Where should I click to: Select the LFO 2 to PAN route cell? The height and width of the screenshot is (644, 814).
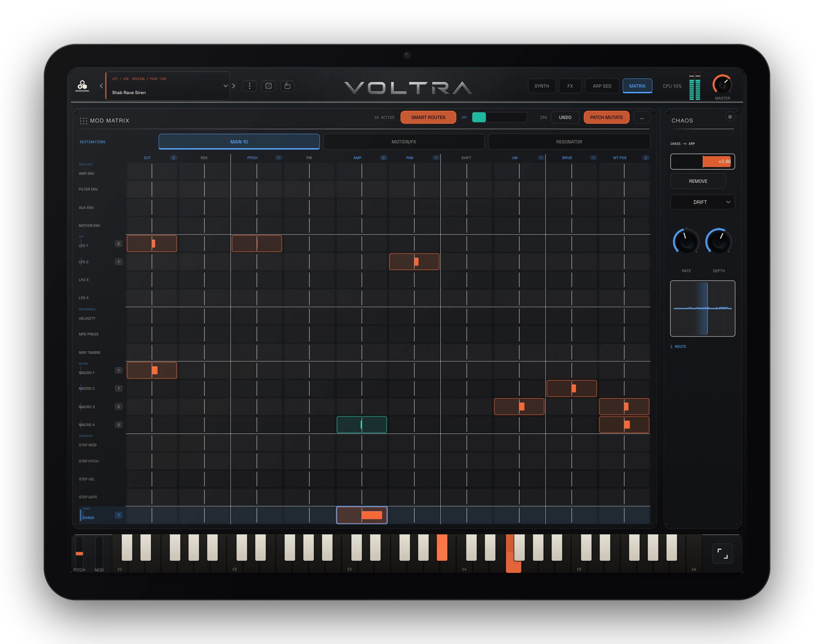(x=414, y=262)
